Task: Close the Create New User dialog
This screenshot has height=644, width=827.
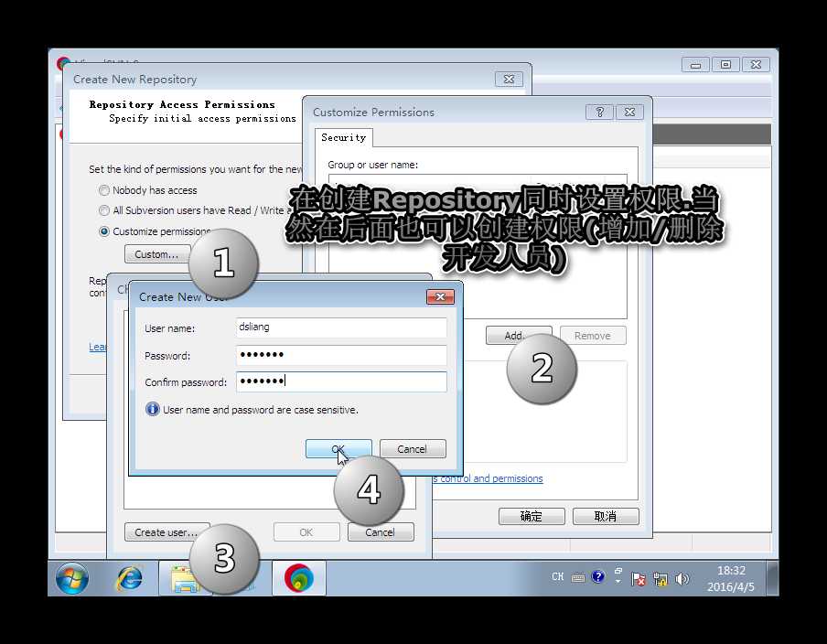Action: coord(440,297)
